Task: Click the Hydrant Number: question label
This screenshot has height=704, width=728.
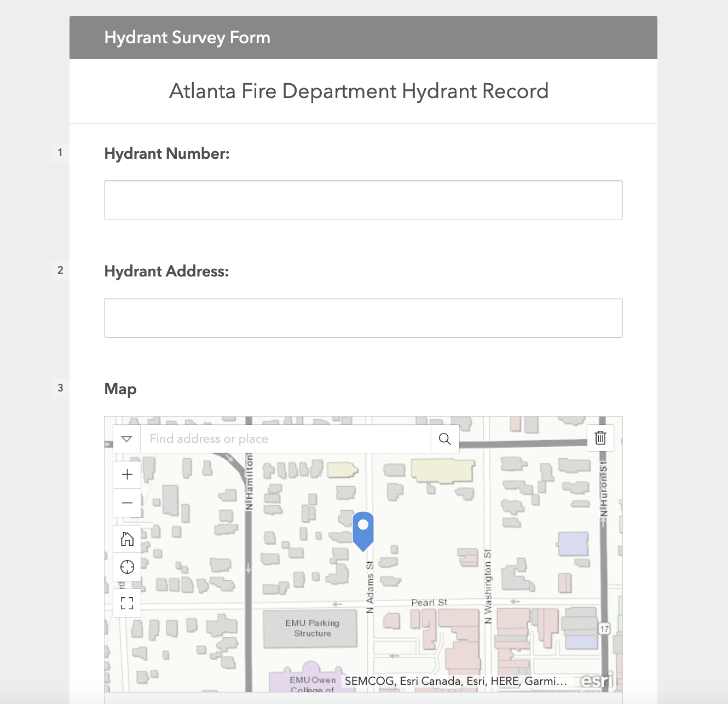Action: pos(167,154)
